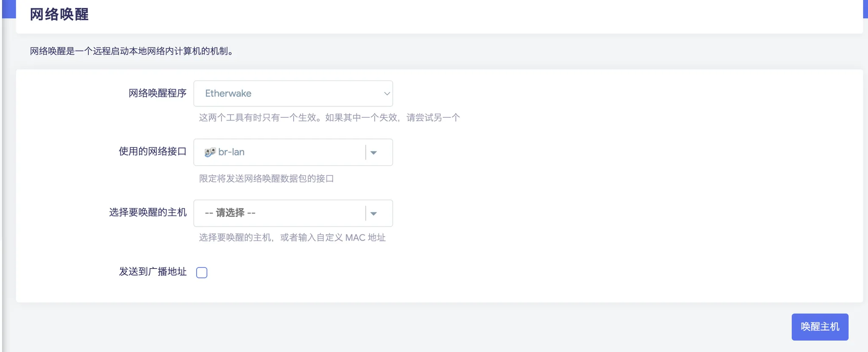Click the 发送到广播地址 label text
Screen dimensions: 868x352
153,272
